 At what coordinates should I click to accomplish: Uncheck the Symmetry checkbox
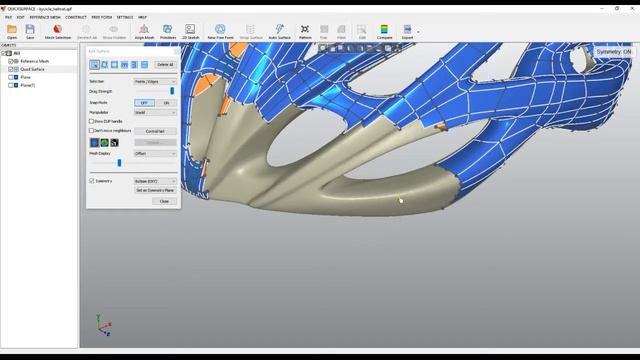pyautogui.click(x=92, y=180)
